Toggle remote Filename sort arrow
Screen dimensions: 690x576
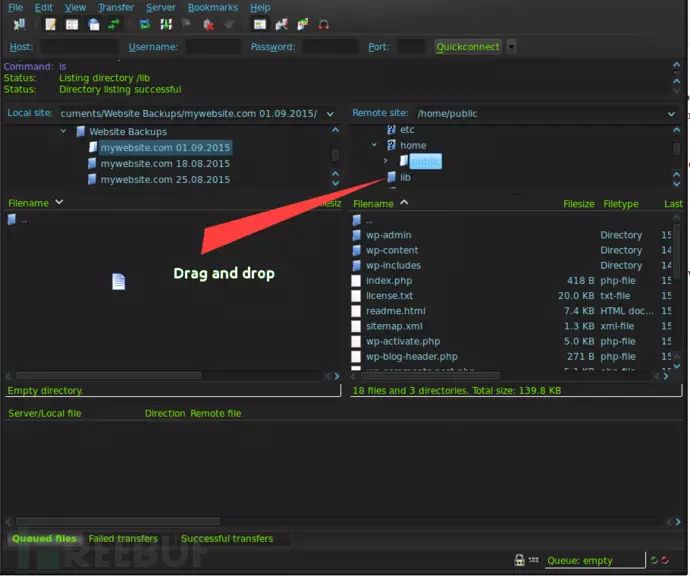[x=404, y=202]
